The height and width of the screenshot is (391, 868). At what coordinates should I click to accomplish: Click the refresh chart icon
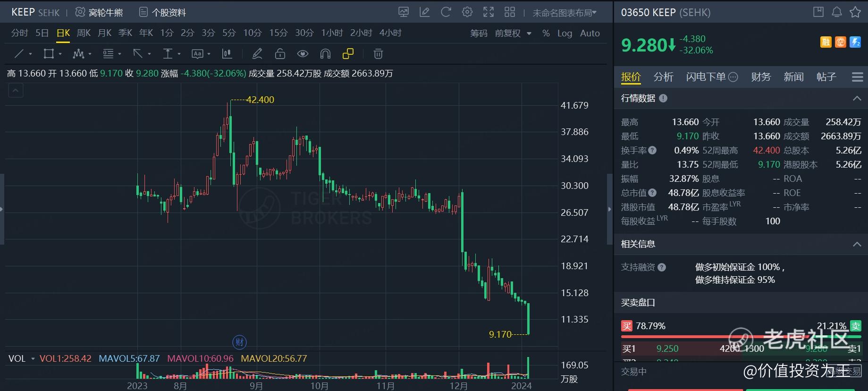446,12
